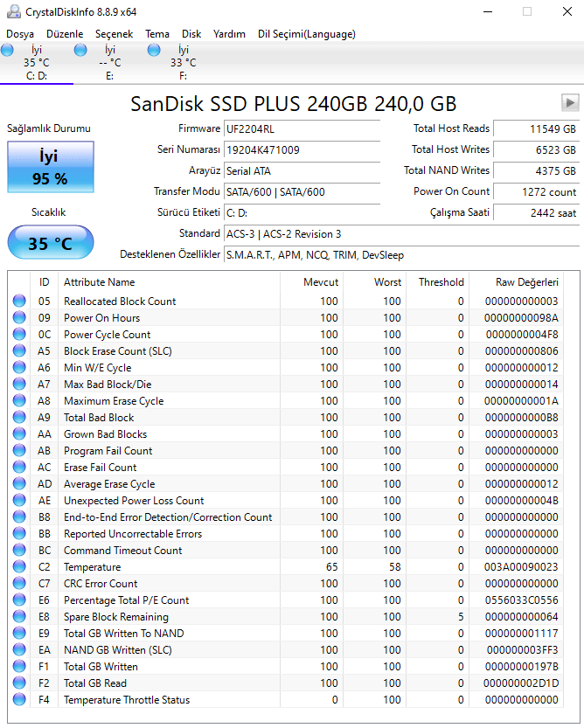Click the Transfer Modu field SATA/600
The width and height of the screenshot is (584, 728).
(x=302, y=191)
